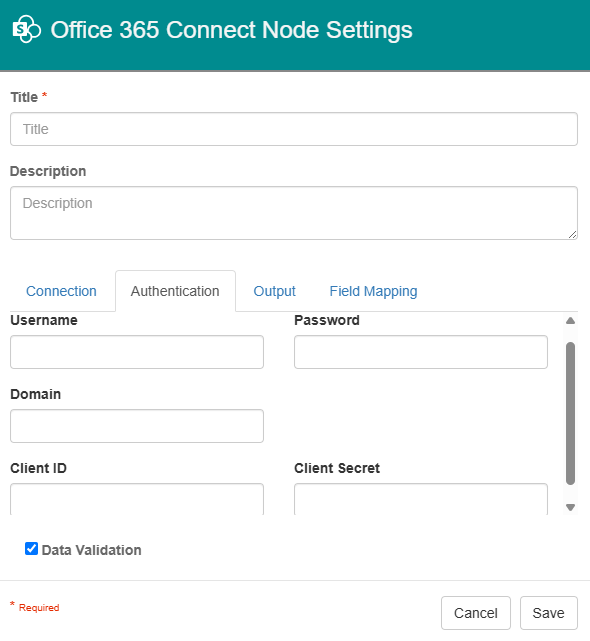Go to the Field Mapping tab
The width and height of the screenshot is (590, 641).
[x=373, y=291]
